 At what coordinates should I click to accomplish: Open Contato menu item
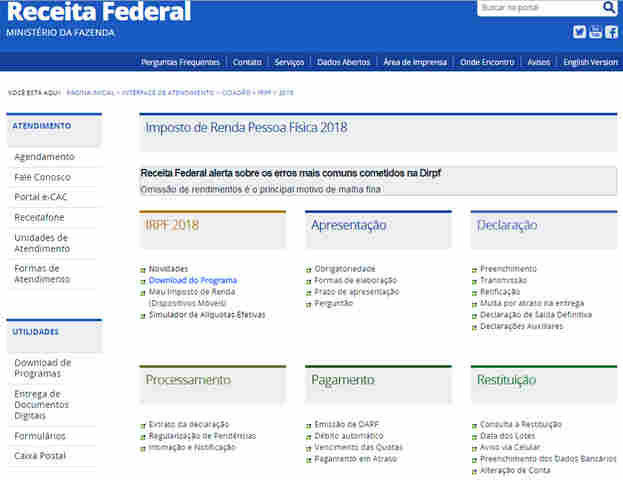247,62
